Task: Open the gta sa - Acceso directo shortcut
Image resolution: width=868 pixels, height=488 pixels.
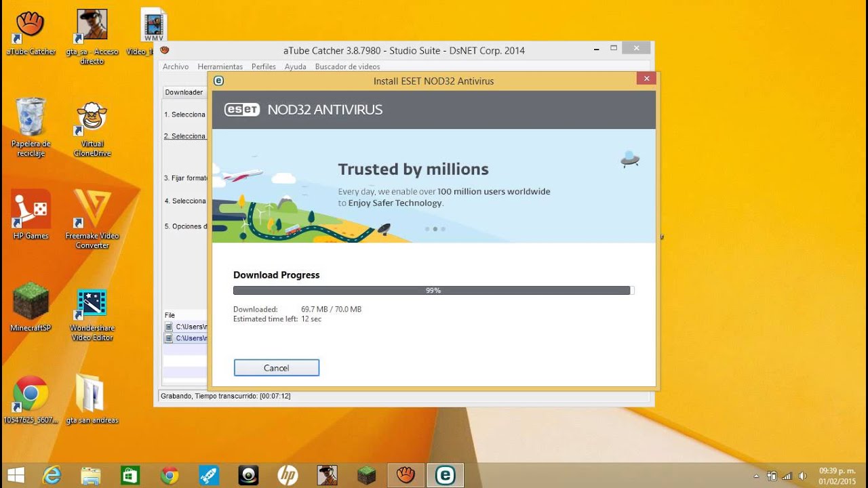Action: pos(92,37)
